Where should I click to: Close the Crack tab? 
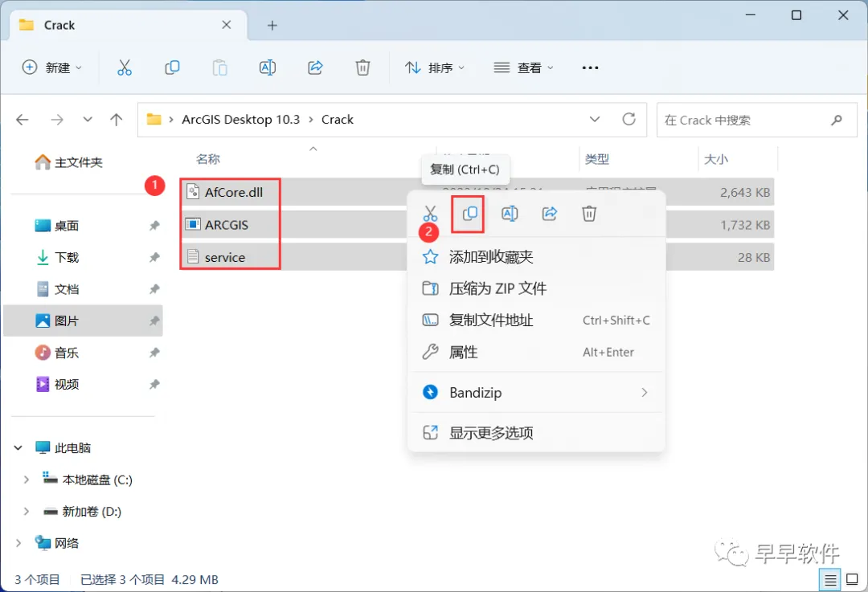227,25
